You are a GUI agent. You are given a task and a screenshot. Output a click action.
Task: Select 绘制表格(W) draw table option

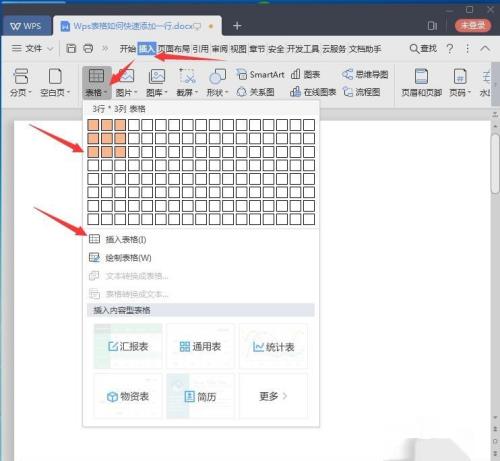120,257
